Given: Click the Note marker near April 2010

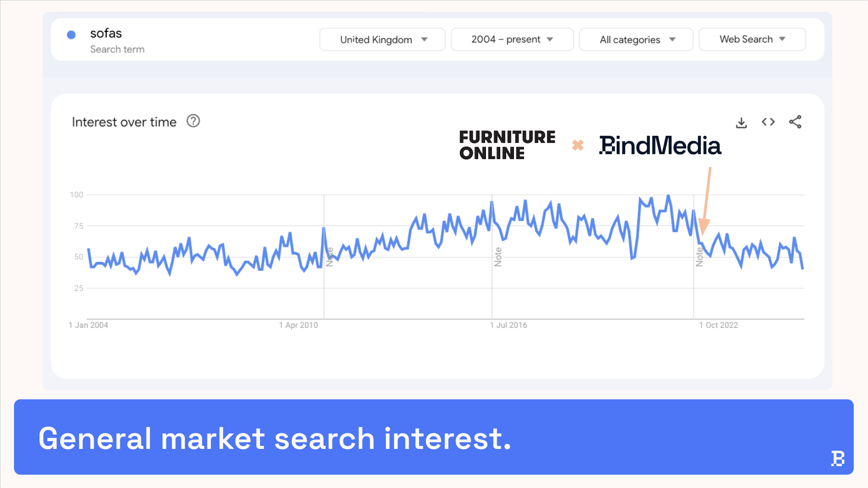Looking at the screenshot, I should (330, 257).
